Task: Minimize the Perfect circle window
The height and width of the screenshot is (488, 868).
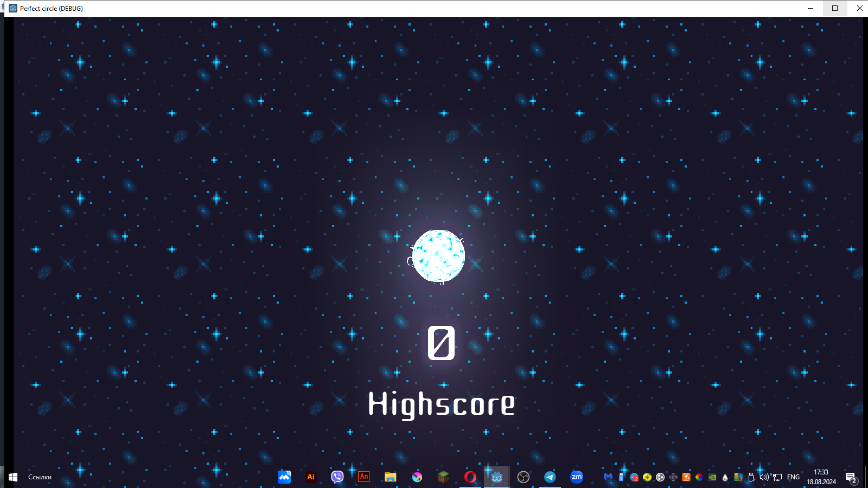Action: [x=810, y=8]
